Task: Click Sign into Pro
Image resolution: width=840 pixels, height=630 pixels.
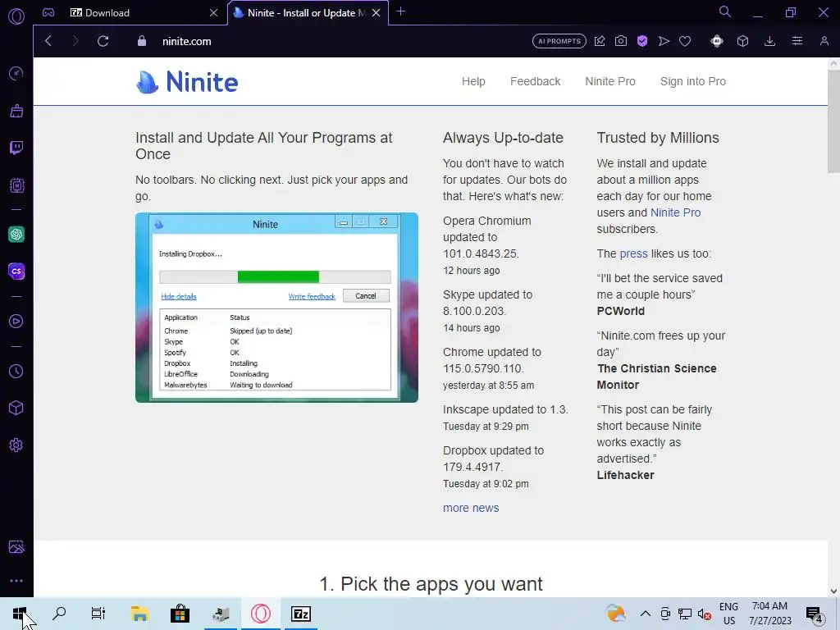Action: (692, 81)
